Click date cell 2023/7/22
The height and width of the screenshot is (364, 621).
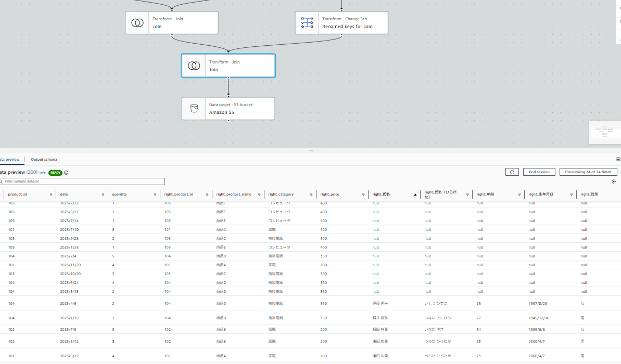tap(69, 203)
